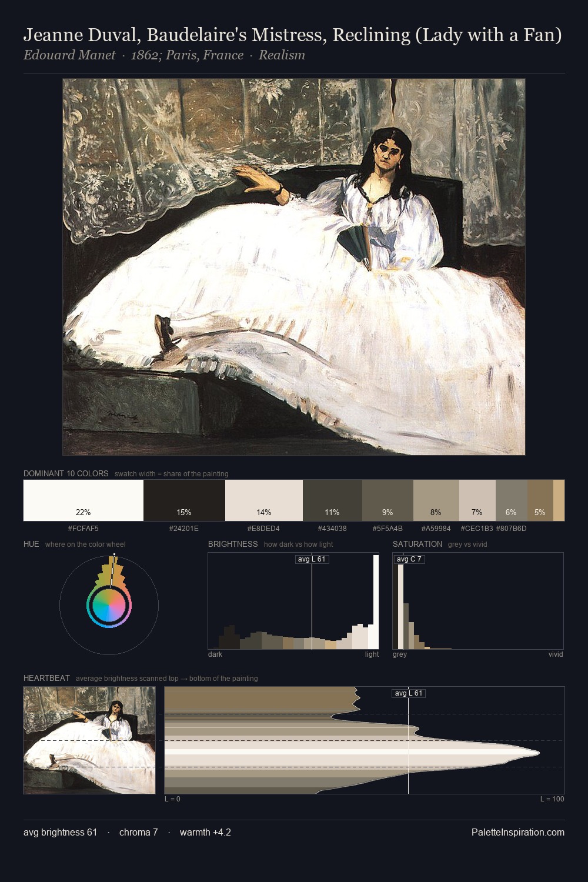The width and height of the screenshot is (588, 882).
Task: Click the 'HUE' section heading
Action: (x=31, y=544)
